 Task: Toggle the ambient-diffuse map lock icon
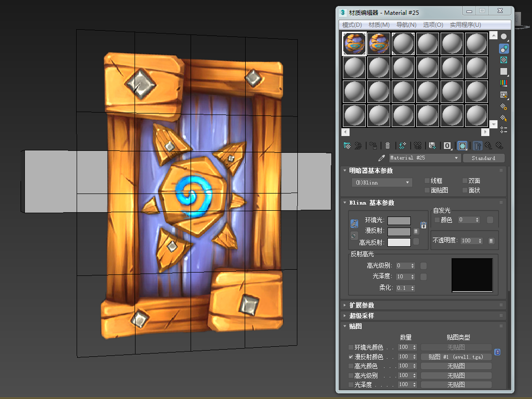click(423, 225)
